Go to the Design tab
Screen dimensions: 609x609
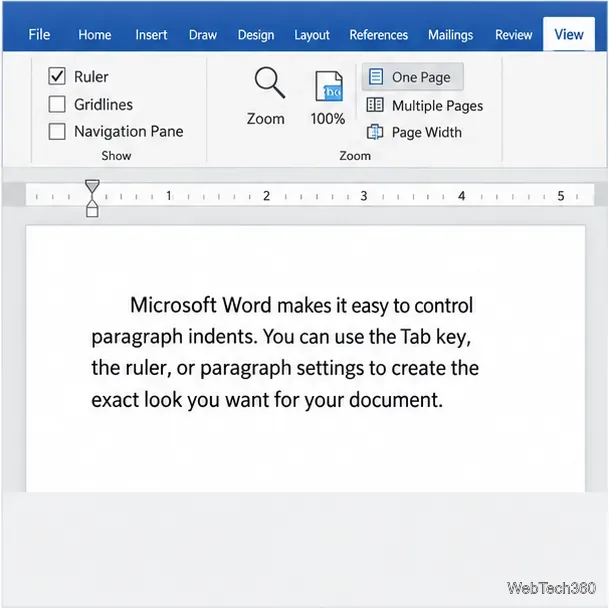pos(256,35)
